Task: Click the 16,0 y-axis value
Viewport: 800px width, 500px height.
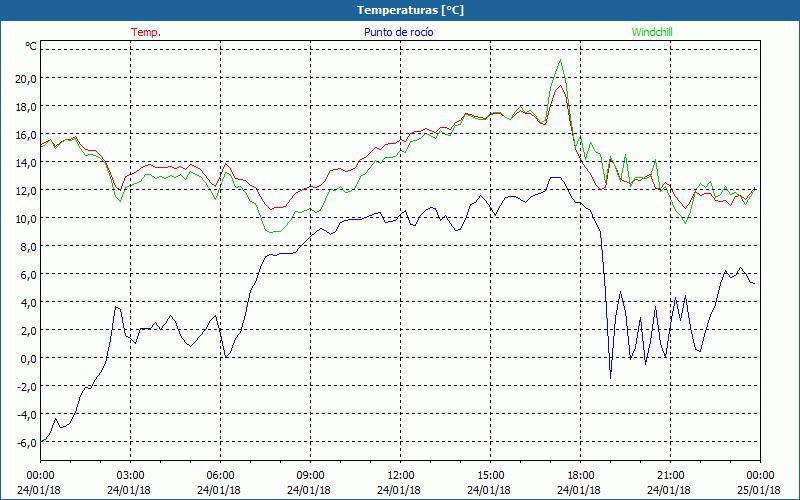Action: [x=26, y=135]
